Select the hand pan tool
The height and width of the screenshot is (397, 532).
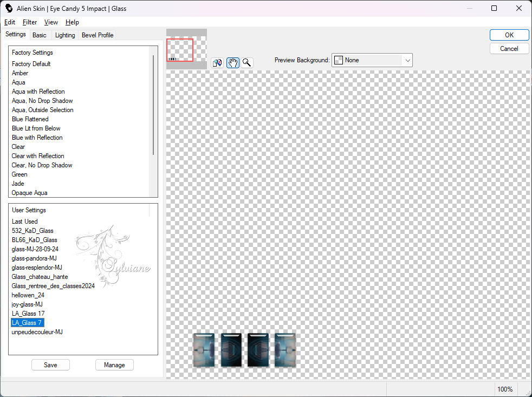[x=233, y=63]
